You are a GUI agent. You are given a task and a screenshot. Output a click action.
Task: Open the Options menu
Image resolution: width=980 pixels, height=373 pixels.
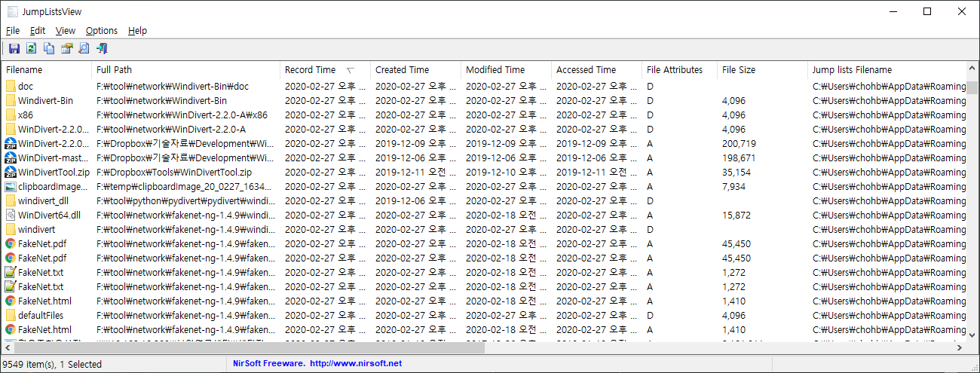[x=102, y=31]
